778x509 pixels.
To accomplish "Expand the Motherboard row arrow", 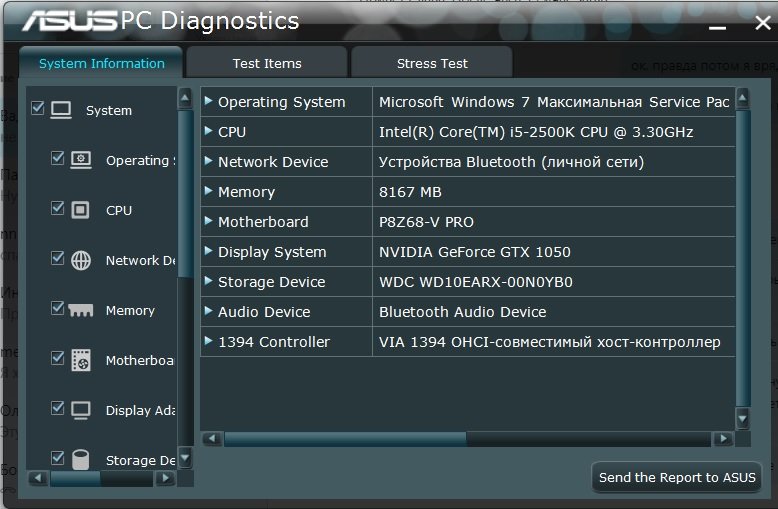I will pyautogui.click(x=208, y=221).
